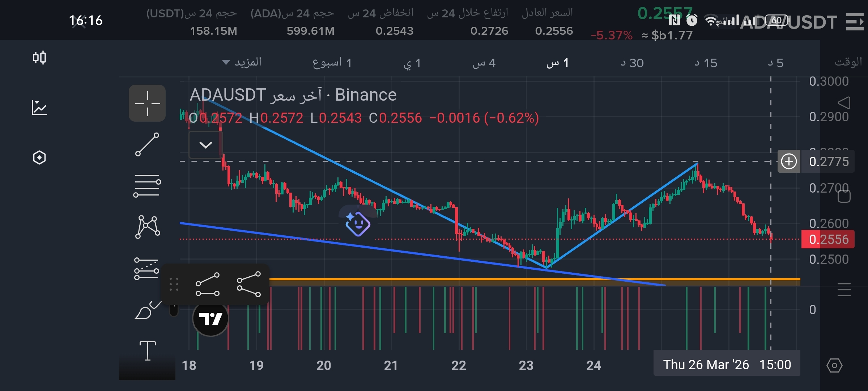Tap the ADAUSDT Binance chart legend title

[x=293, y=95]
